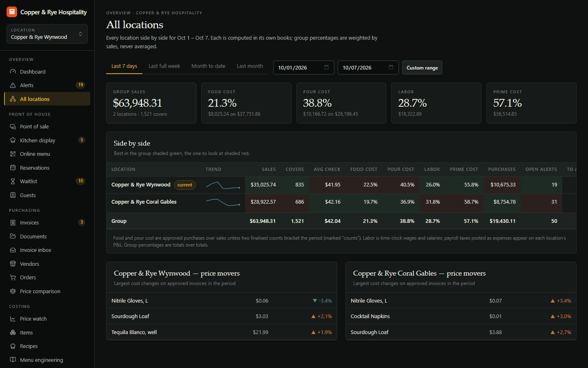Open calendar picker for end date 10/07/2026
Viewport: 588px width, 368px height.
coord(391,67)
